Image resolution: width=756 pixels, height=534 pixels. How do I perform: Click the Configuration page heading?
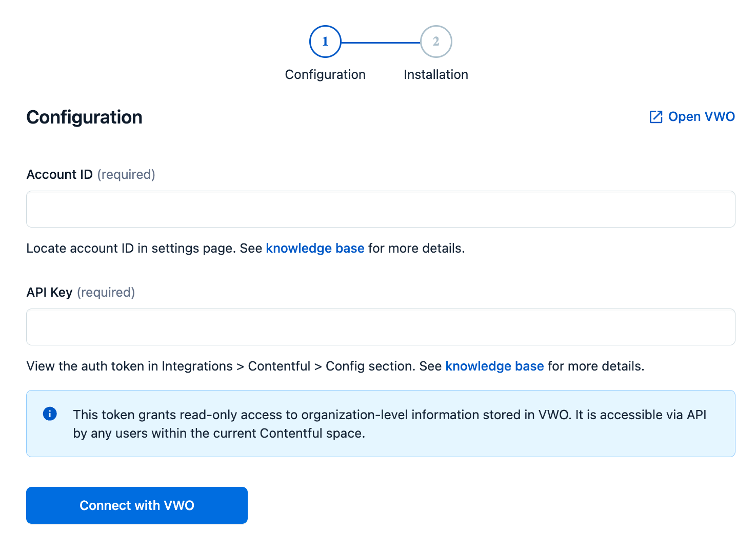click(84, 117)
